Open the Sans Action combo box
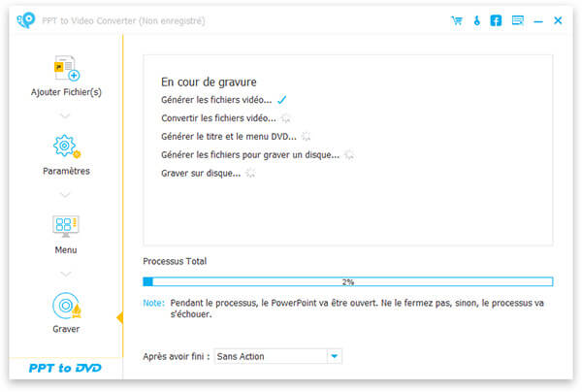582x392 pixels. pos(270,356)
